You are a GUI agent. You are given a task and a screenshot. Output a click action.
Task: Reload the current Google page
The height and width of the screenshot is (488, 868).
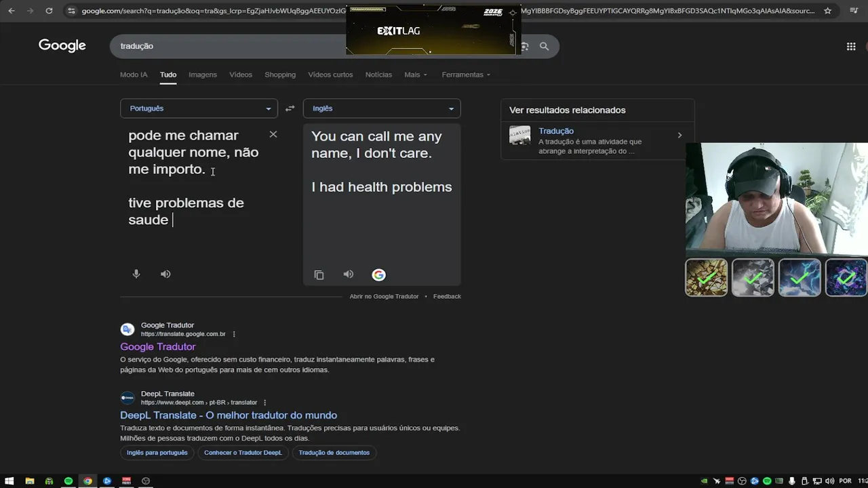point(49,11)
